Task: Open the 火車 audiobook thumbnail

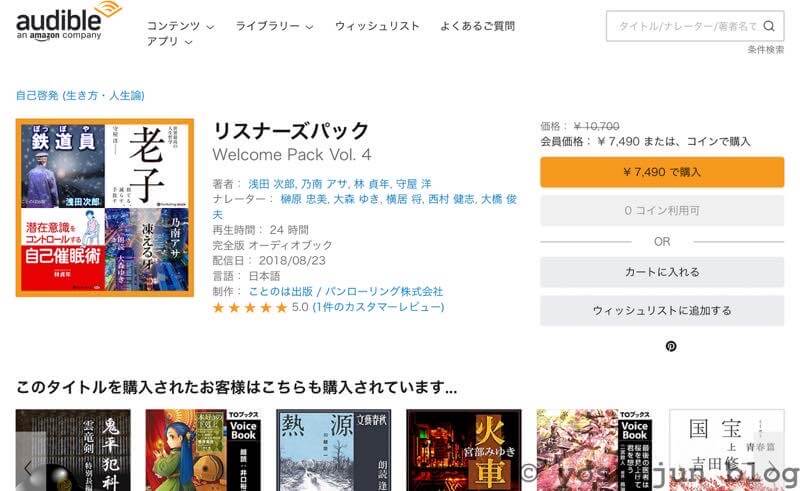Action: pyautogui.click(x=464, y=450)
